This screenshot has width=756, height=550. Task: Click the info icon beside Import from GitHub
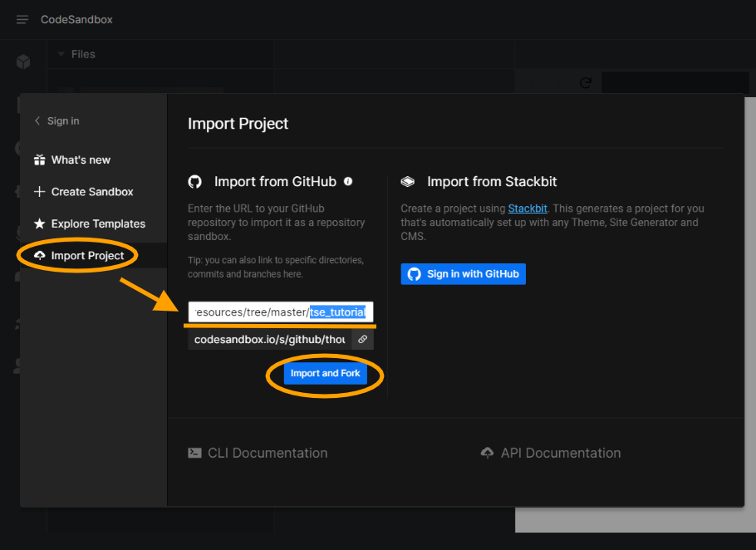348,181
